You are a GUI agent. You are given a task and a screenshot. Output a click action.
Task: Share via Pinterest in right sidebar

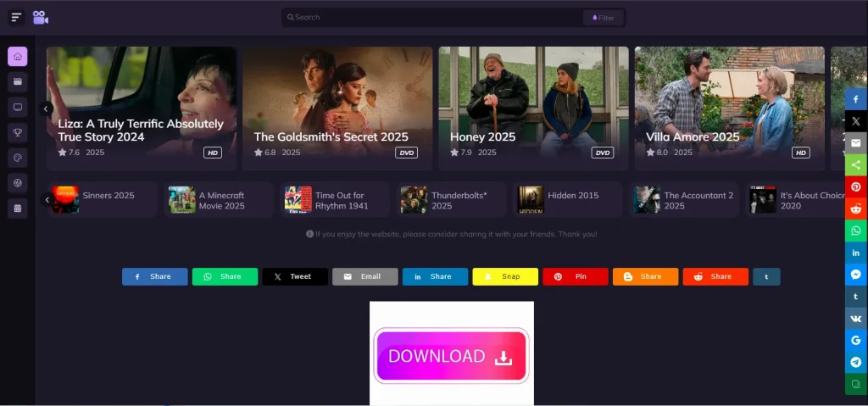(x=856, y=186)
